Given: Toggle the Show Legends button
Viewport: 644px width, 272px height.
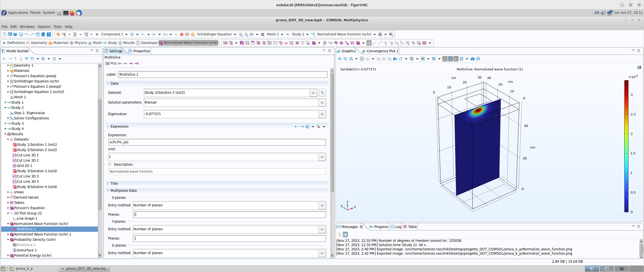Looking at the screenshot, I should tap(456, 59).
